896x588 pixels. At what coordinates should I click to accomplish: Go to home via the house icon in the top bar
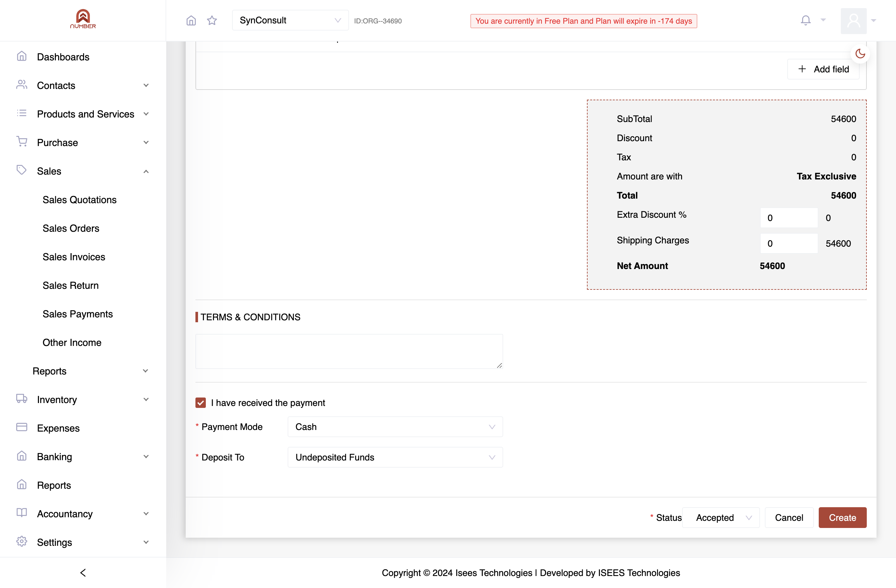191,20
